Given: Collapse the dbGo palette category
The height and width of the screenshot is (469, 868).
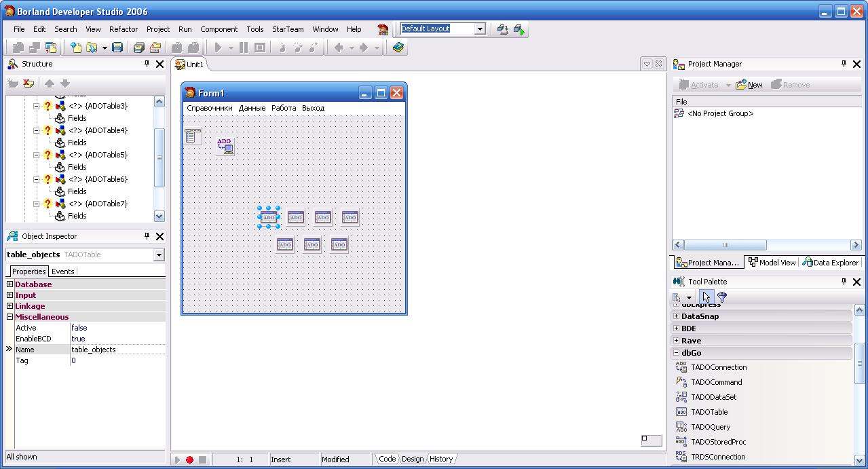Looking at the screenshot, I should pos(677,353).
